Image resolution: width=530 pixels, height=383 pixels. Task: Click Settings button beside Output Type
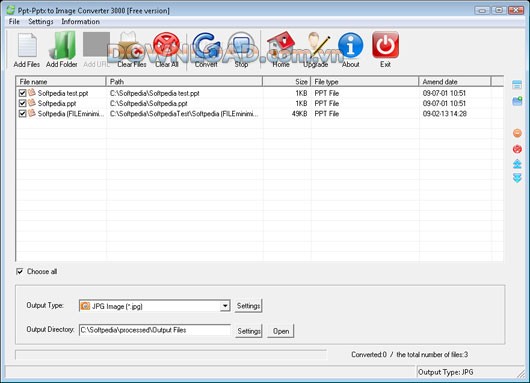point(248,306)
